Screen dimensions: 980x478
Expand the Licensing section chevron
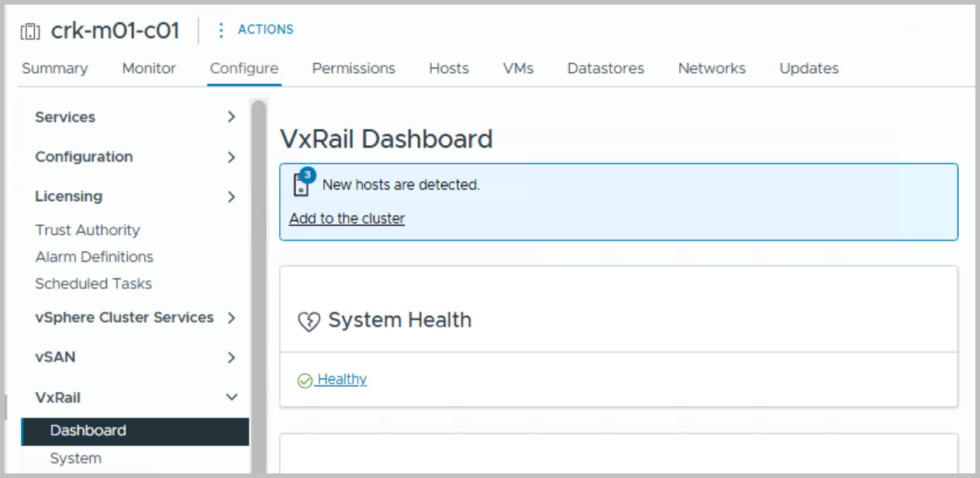tap(231, 196)
